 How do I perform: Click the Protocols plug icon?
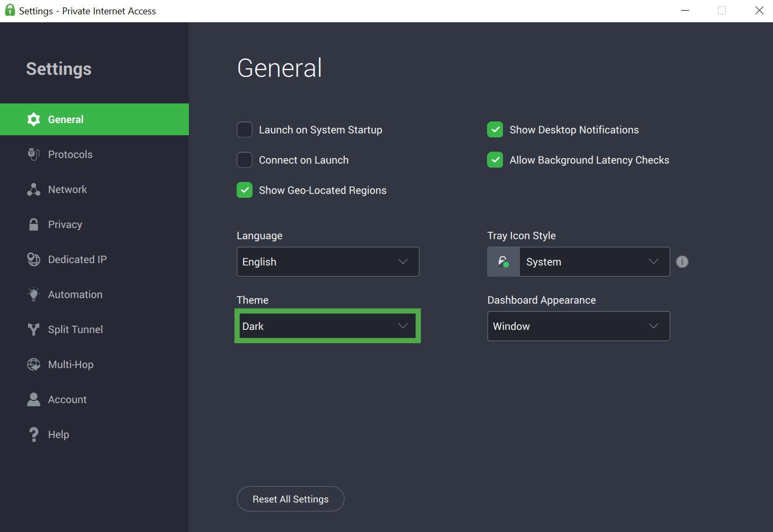33,154
